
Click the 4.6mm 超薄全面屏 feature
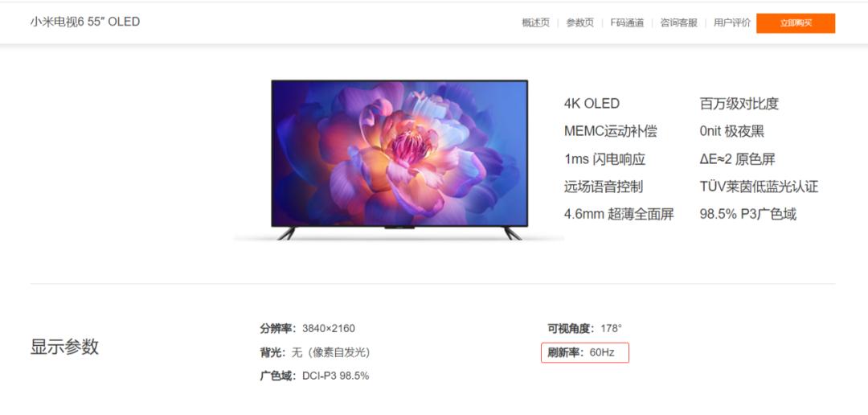619,215
